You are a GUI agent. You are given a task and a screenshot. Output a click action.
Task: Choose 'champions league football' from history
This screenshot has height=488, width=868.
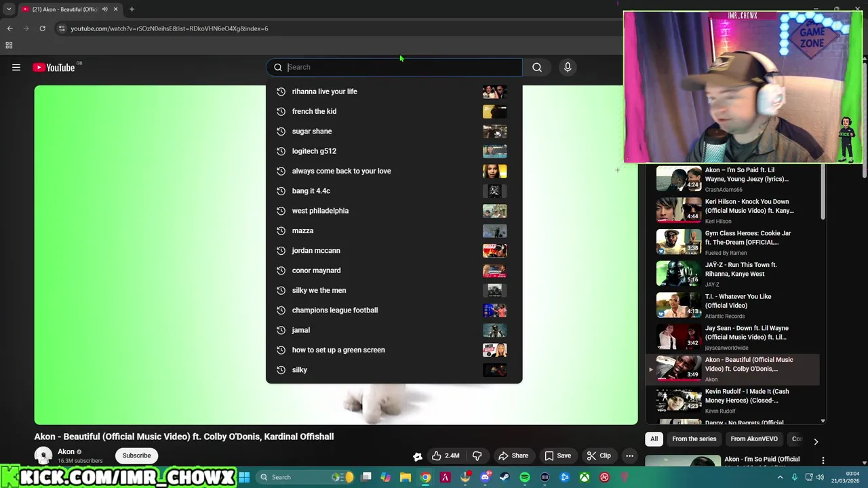(x=394, y=310)
